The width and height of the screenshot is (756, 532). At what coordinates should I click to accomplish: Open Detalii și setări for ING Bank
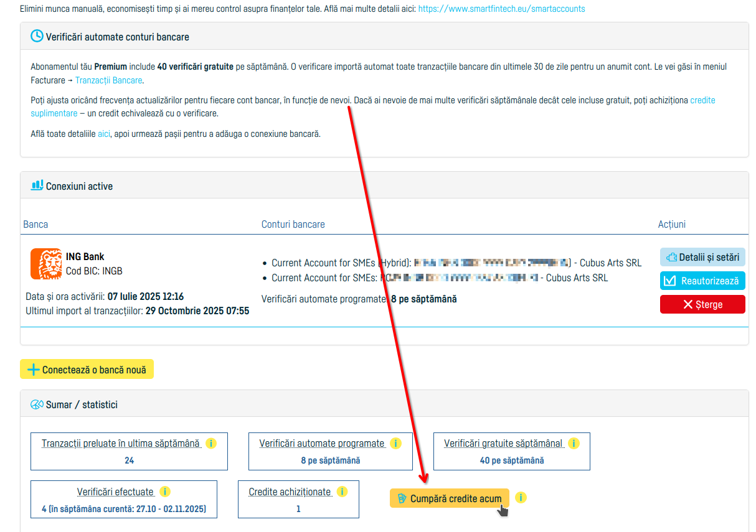pos(702,257)
